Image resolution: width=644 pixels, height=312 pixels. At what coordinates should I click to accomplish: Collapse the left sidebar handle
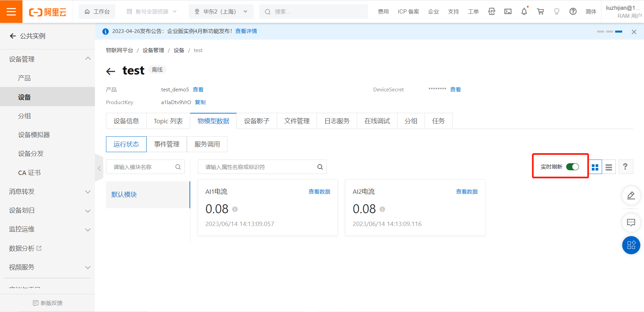tap(99, 168)
